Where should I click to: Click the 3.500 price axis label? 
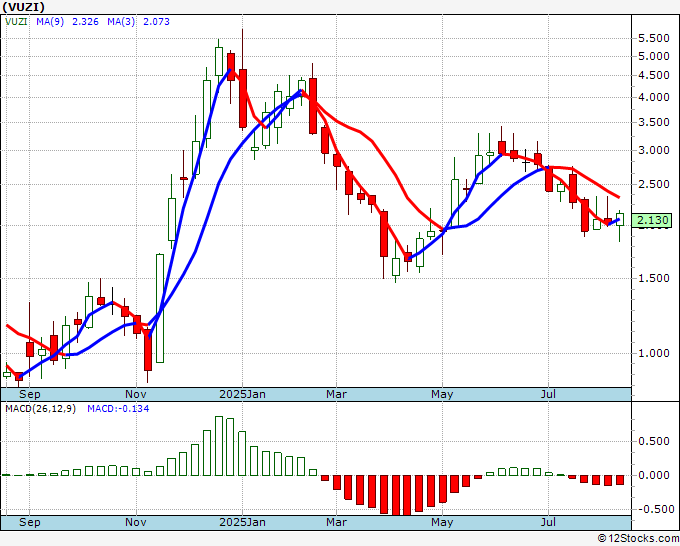(654, 122)
